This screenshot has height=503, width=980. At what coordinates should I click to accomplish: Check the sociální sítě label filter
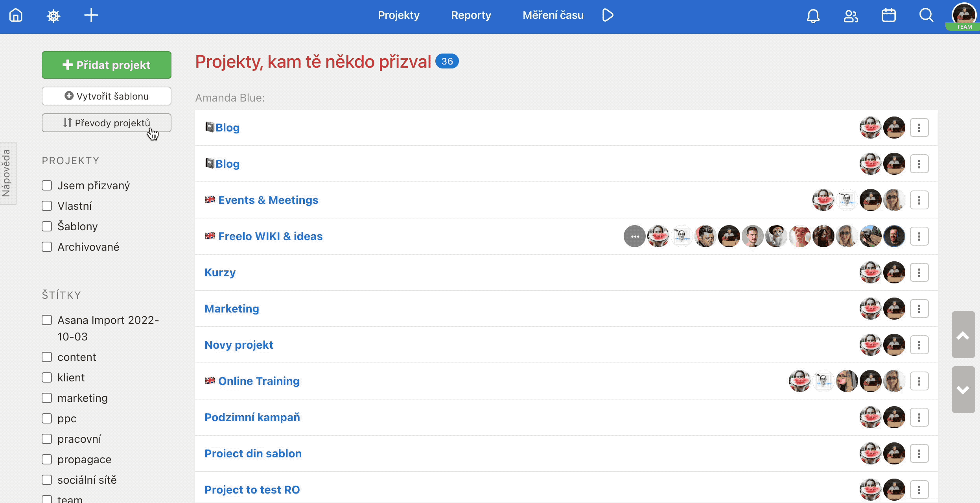(47, 480)
